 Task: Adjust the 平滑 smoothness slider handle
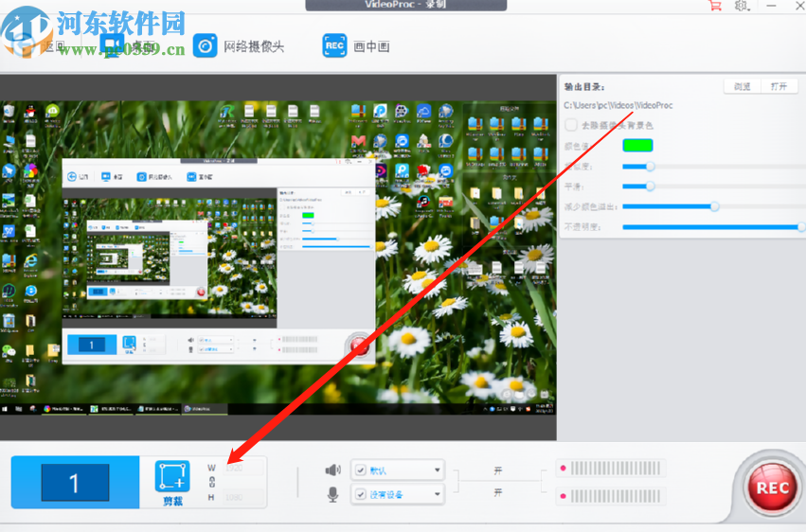[x=651, y=186]
